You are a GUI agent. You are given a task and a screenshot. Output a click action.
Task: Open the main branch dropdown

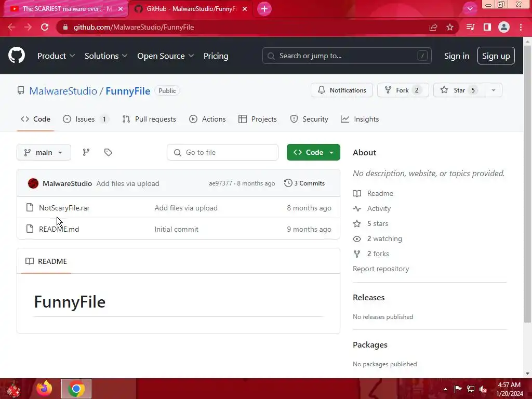[44, 152]
